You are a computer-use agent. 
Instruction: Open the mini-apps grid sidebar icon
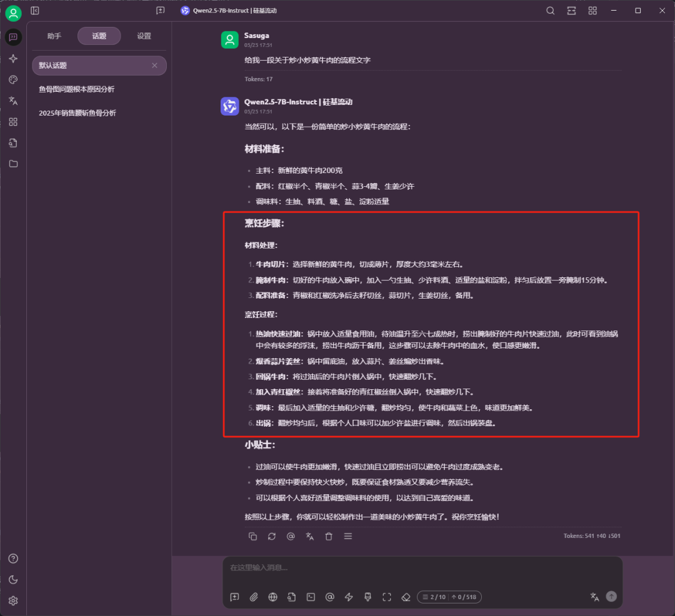13,122
